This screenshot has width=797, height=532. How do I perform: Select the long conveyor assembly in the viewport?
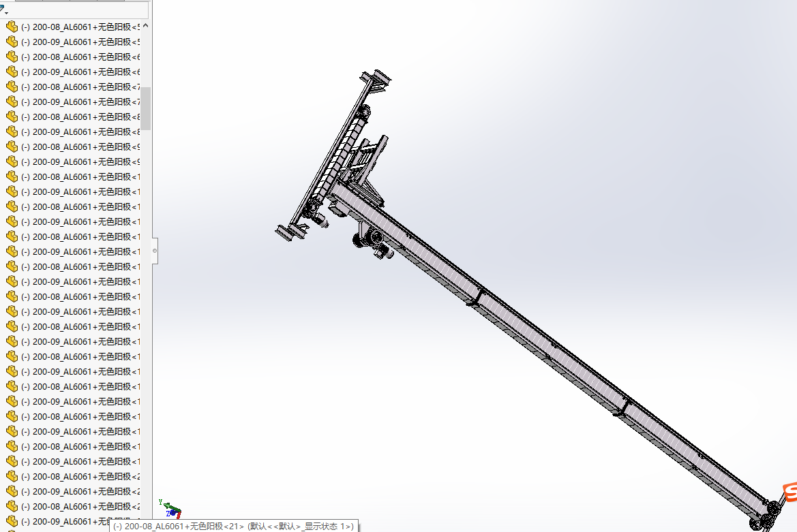pos(552,350)
